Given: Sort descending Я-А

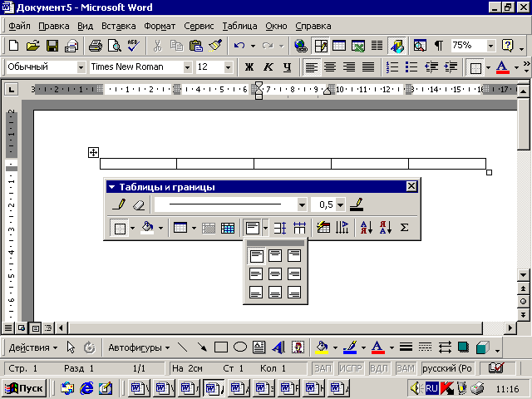Looking at the screenshot, I should point(386,228).
